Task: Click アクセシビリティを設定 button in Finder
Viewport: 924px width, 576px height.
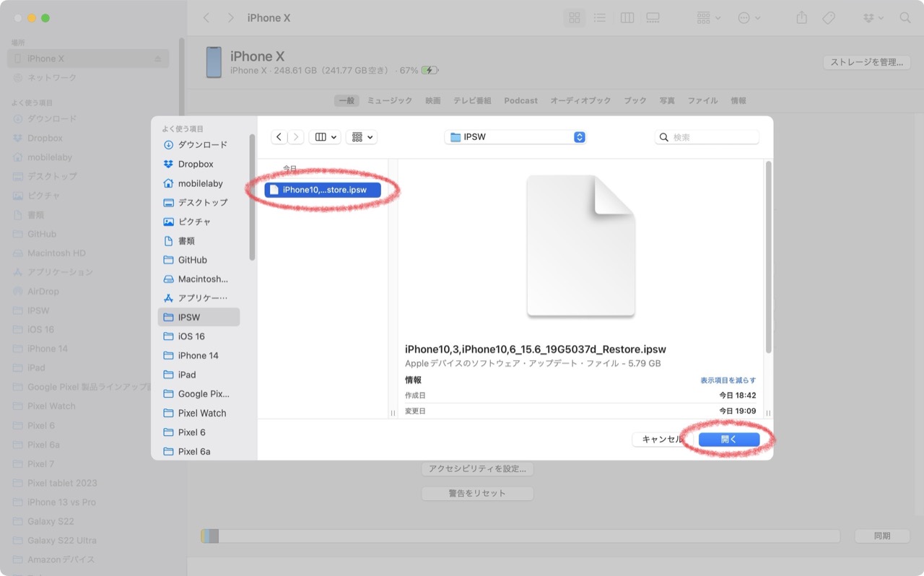Action: [x=477, y=469]
